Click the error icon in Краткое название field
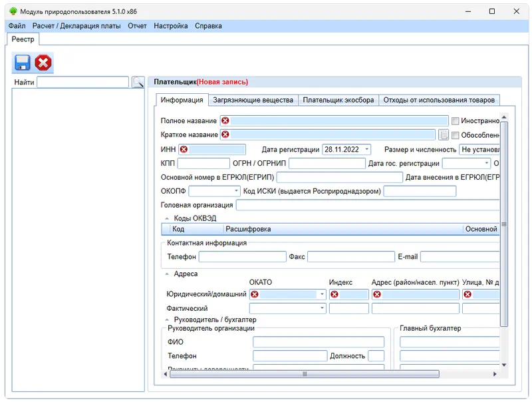 (x=225, y=134)
